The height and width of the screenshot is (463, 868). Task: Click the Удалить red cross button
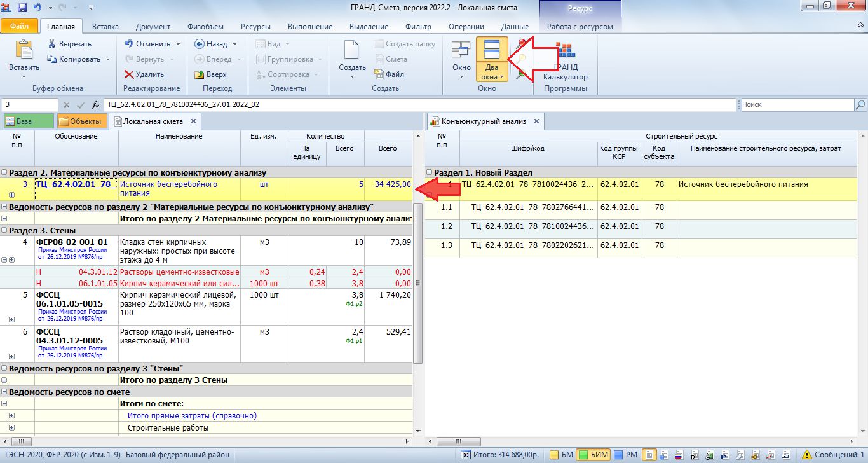click(x=145, y=74)
